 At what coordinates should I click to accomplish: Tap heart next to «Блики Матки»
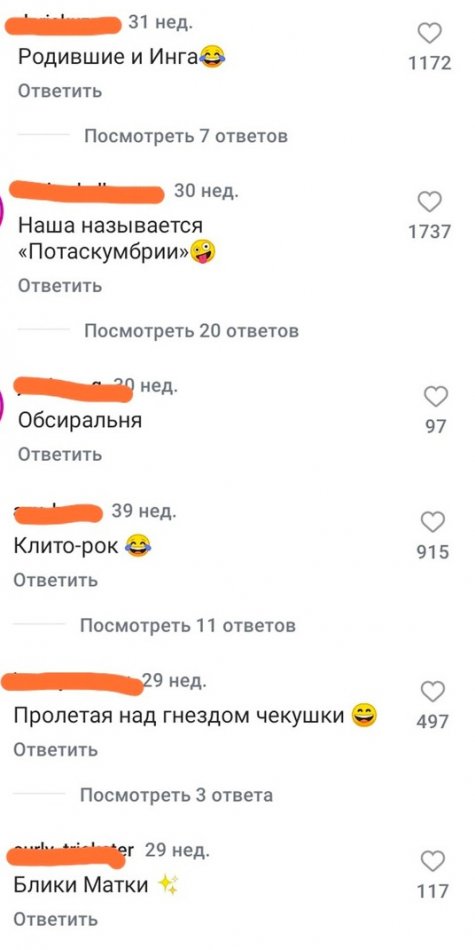433,862
